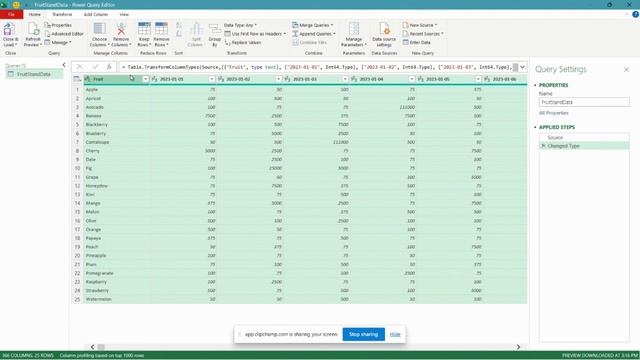The height and width of the screenshot is (360, 640).
Task: Click the Hide link in sharing bar
Action: point(395,334)
